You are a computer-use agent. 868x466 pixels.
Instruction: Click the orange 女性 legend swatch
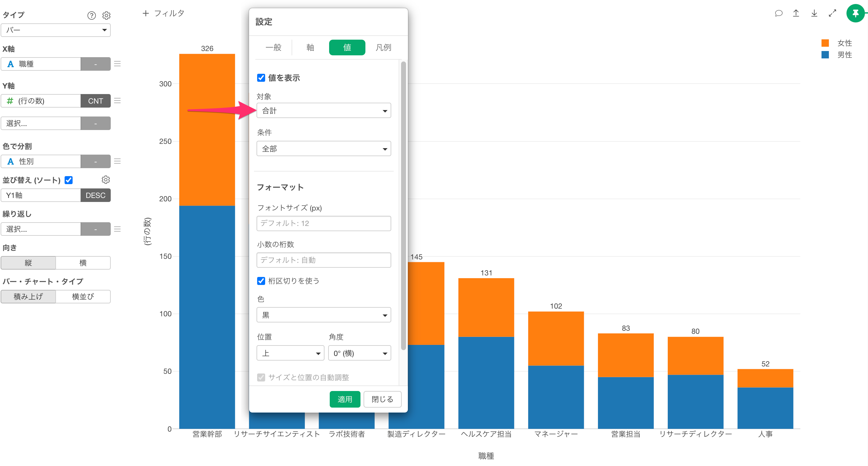[825, 43]
